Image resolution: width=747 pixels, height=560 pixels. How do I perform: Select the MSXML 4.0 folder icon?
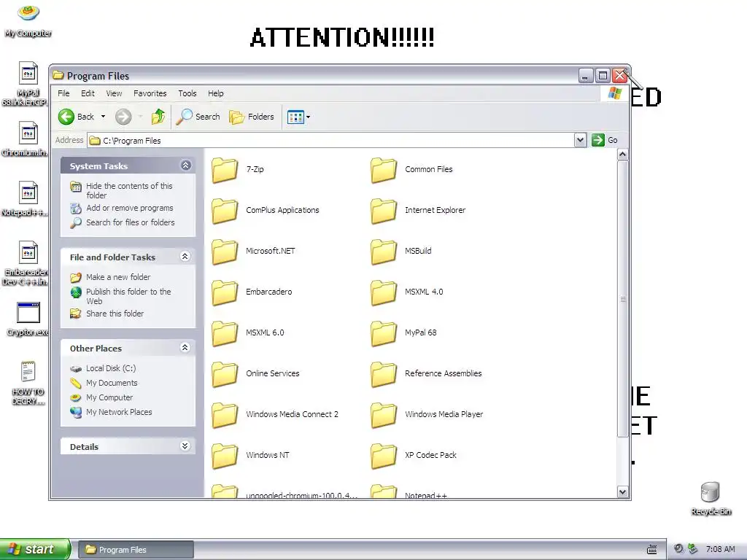[x=384, y=293]
